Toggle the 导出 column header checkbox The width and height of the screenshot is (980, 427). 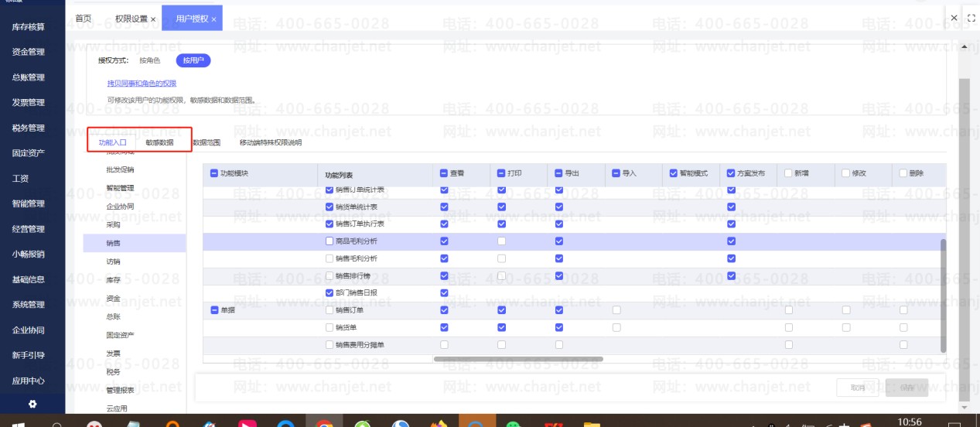coord(558,173)
